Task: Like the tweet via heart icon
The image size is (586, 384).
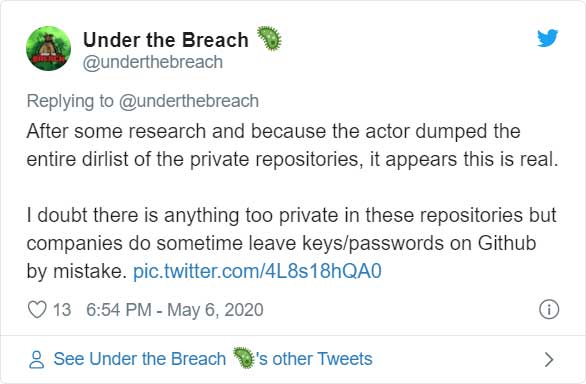Action: click(37, 310)
